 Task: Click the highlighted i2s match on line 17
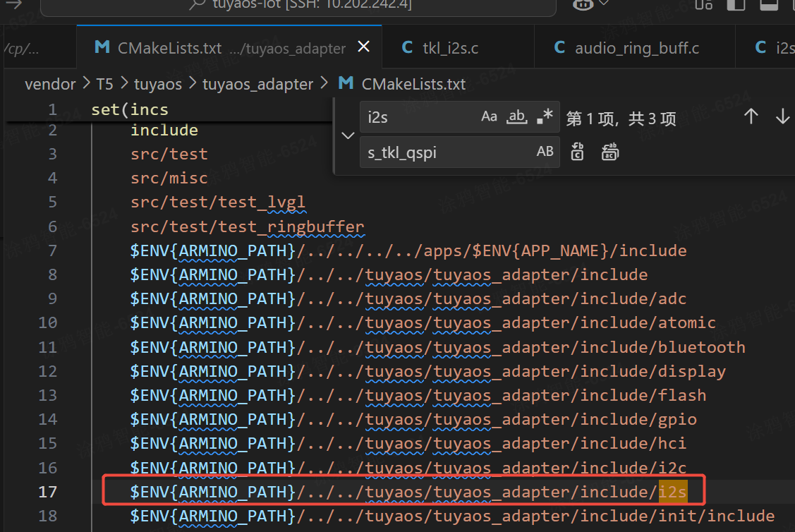coord(673,491)
